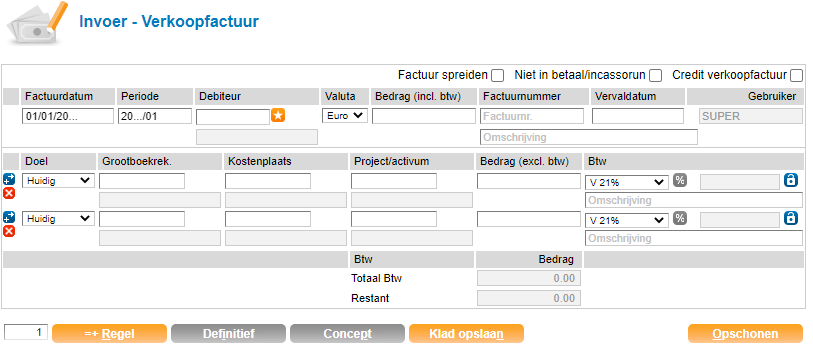Click the percent icon on first Btw row

[680, 181]
